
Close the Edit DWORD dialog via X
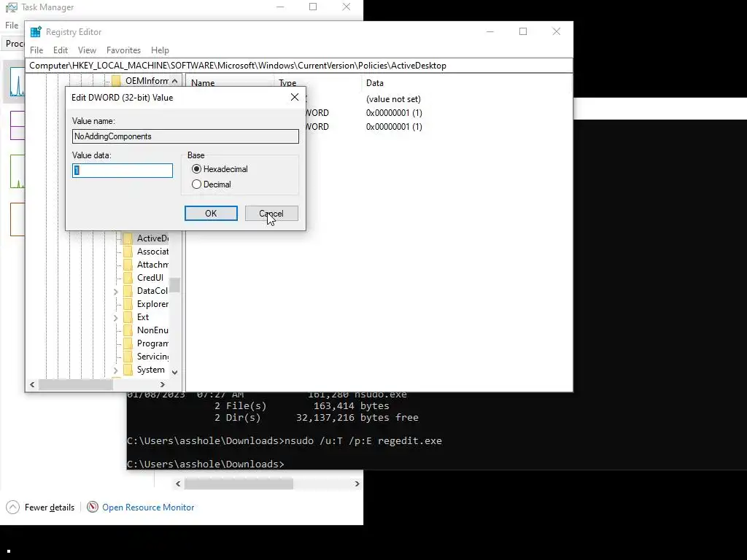pyautogui.click(x=295, y=97)
